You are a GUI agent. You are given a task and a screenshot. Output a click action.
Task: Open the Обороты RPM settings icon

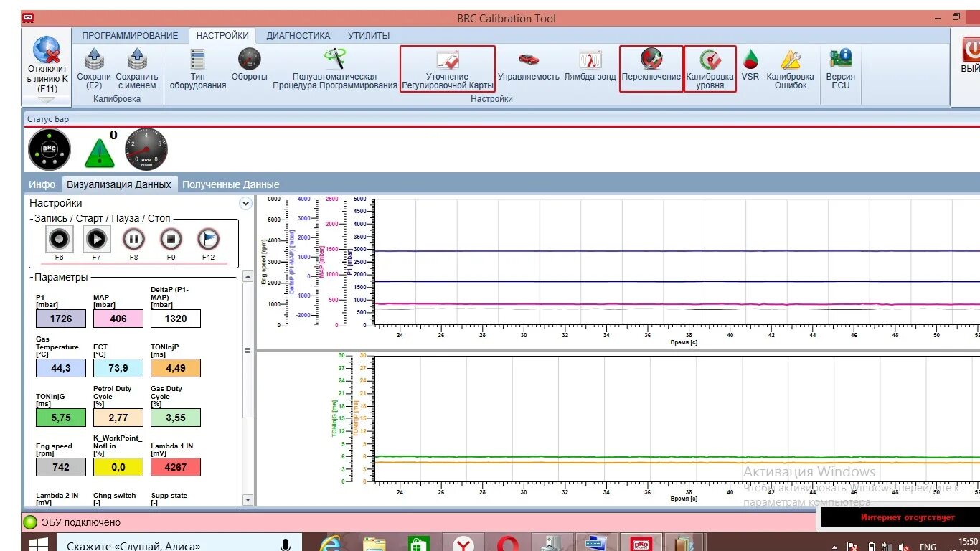(x=249, y=59)
